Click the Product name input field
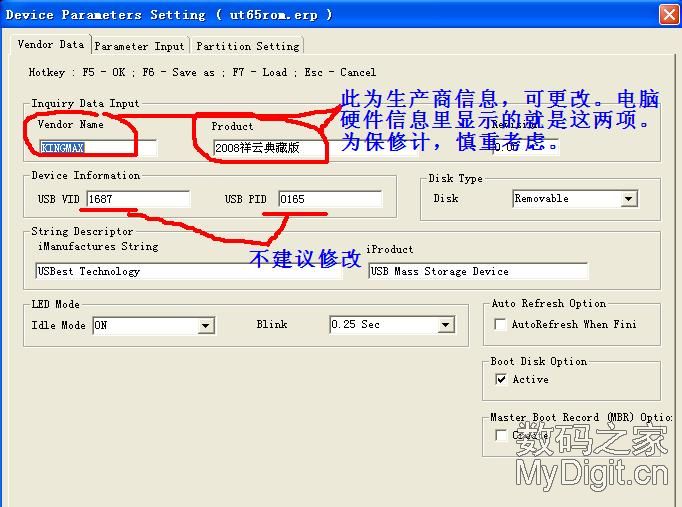The width and height of the screenshot is (682, 507). [315, 148]
